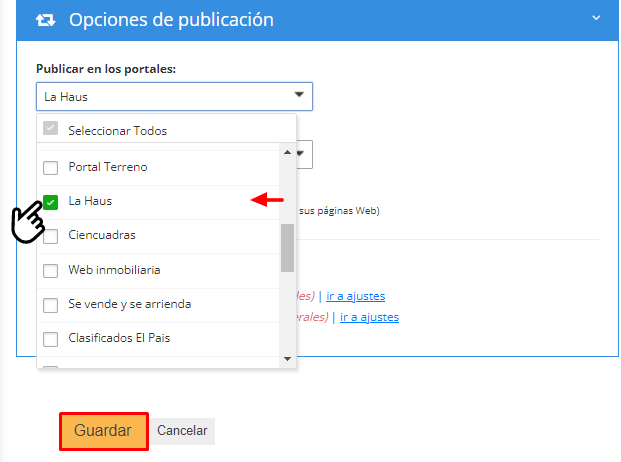Select the Web inmobiliaria option label
Screen dimensions: 621x462
tap(114, 270)
